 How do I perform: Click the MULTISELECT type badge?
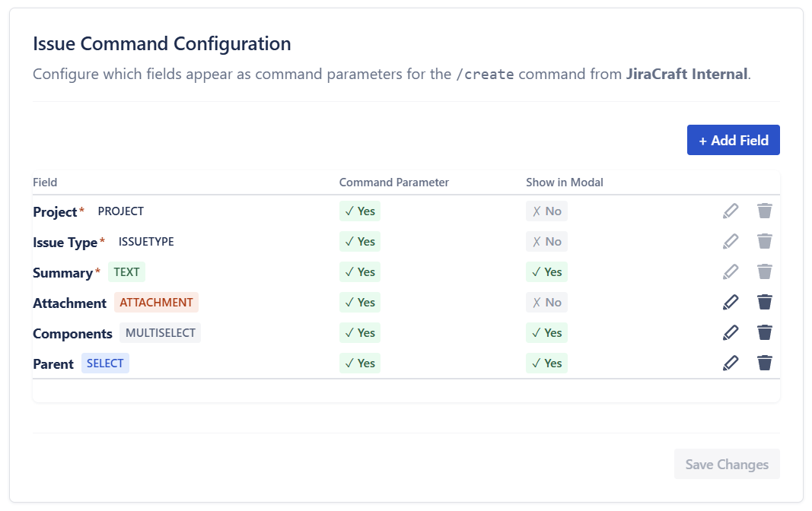[160, 333]
